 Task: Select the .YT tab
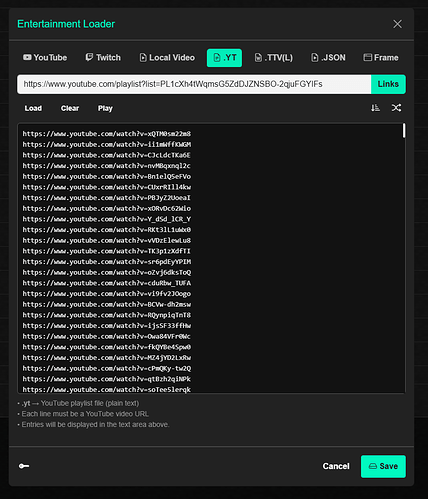[x=224, y=58]
